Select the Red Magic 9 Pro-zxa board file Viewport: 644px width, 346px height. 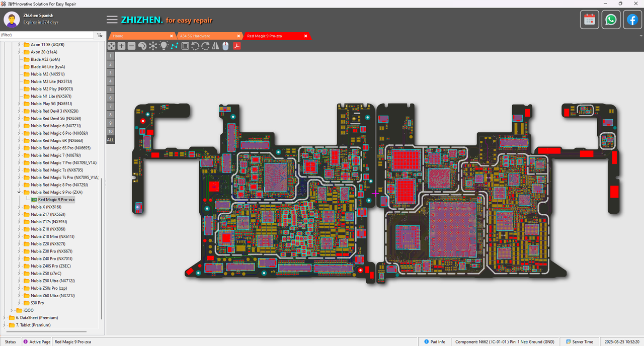coord(56,200)
